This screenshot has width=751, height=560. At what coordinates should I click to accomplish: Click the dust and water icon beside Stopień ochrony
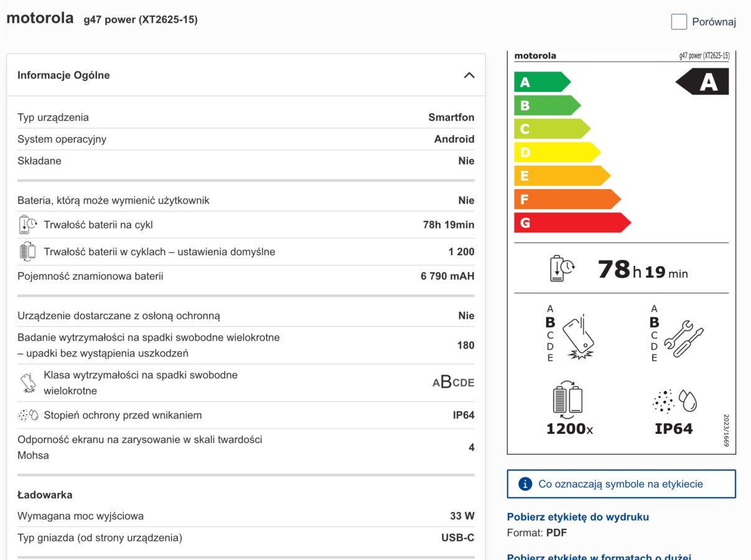[x=28, y=415]
